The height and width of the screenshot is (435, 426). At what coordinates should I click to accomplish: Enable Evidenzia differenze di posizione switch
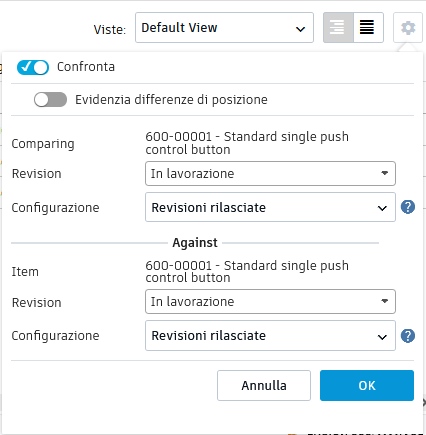point(50,100)
